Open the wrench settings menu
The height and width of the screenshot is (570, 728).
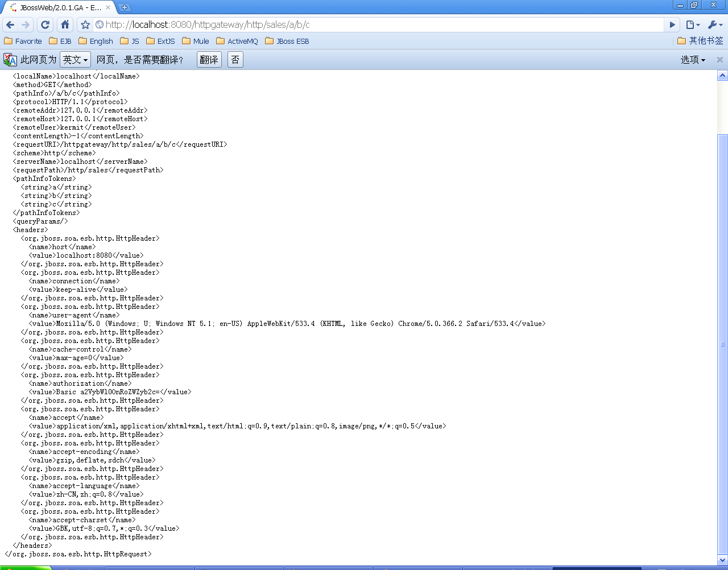[715, 24]
